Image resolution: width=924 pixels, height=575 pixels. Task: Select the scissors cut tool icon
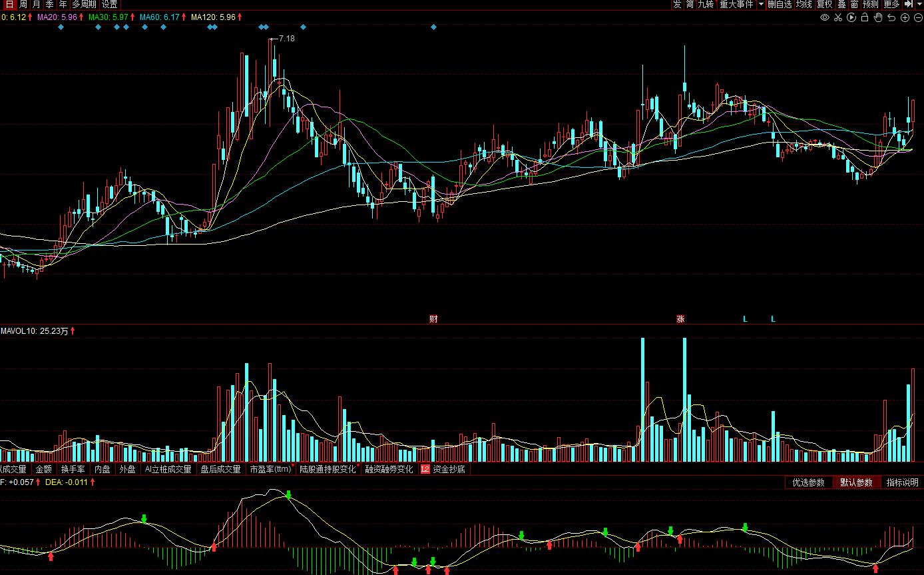[838, 17]
